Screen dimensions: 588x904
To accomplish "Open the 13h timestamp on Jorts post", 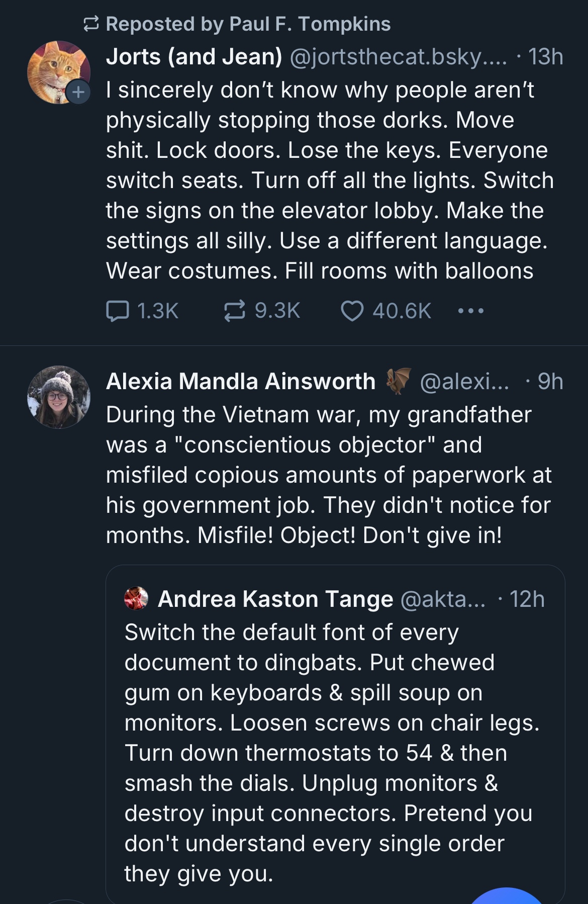I will pos(545,57).
